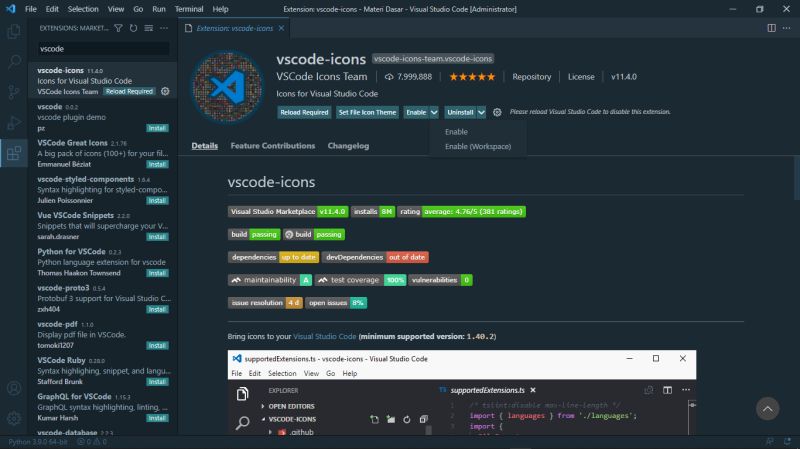
Task: Click the Uninstall button
Action: 460,112
